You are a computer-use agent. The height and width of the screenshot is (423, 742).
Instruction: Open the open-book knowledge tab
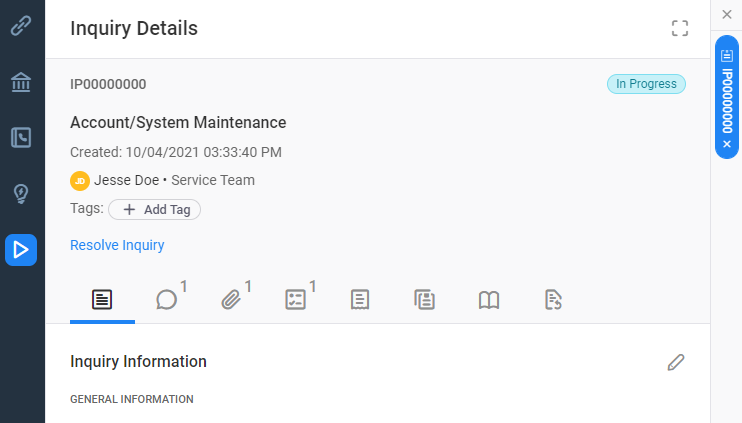tap(489, 300)
